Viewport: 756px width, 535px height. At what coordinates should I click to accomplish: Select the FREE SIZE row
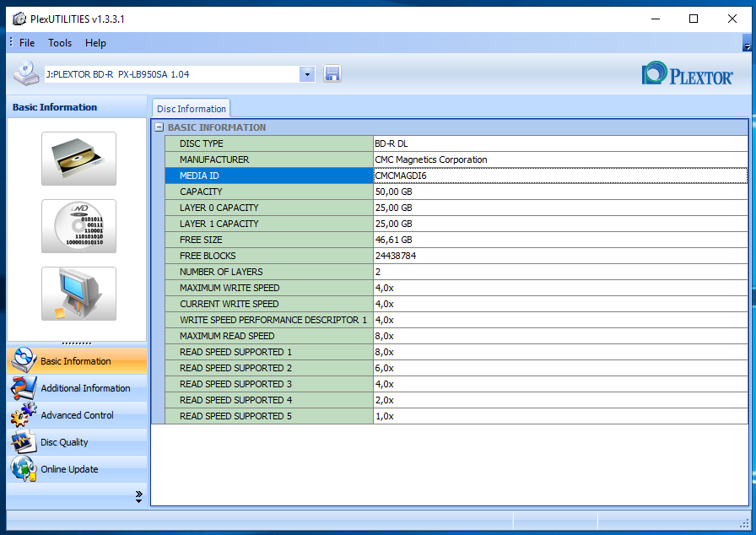[x=456, y=240]
